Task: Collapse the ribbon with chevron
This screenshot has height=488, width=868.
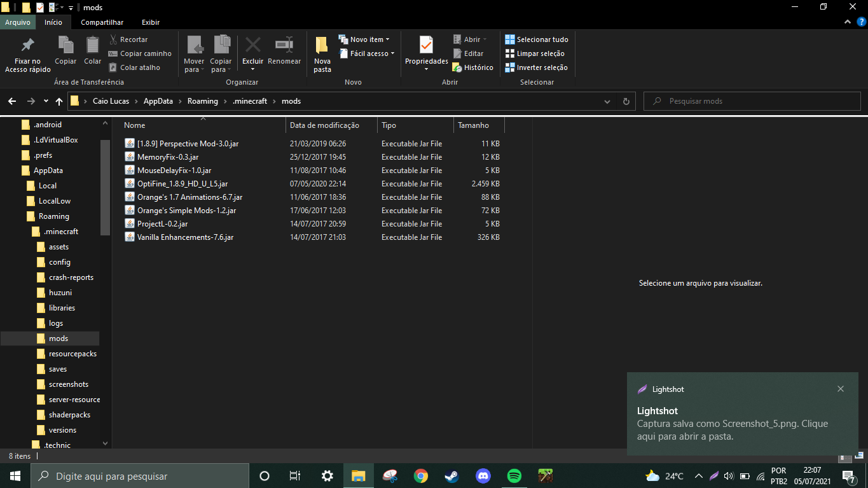Action: pyautogui.click(x=847, y=22)
